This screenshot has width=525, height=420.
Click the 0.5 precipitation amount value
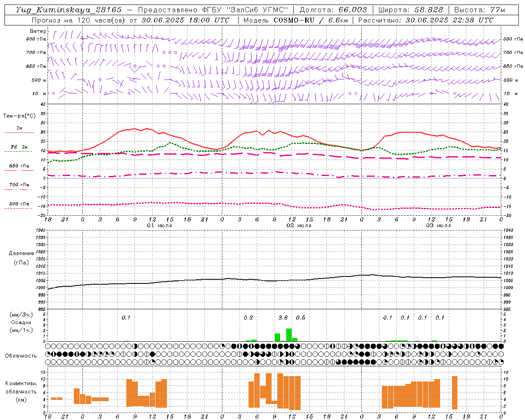coord(301,318)
